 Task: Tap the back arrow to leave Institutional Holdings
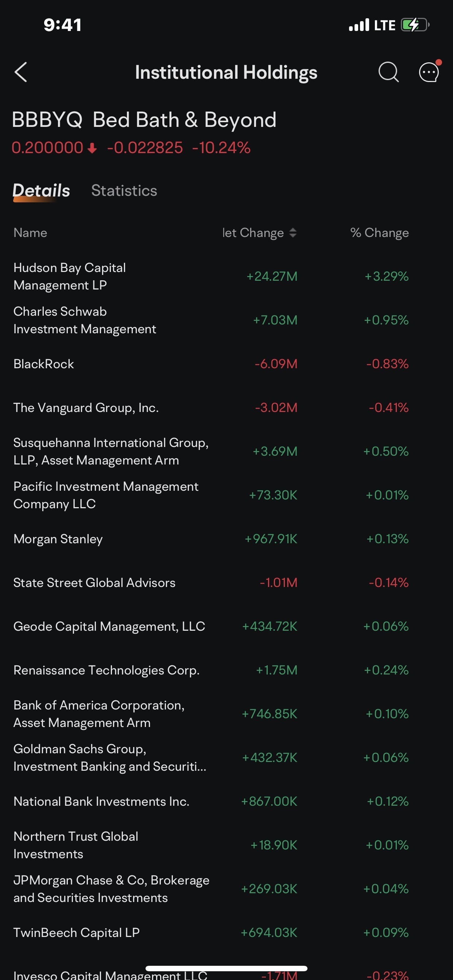tap(21, 72)
